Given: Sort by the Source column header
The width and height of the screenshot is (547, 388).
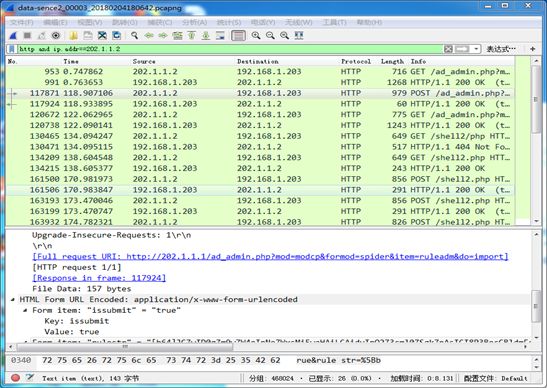Looking at the screenshot, I should [x=144, y=61].
